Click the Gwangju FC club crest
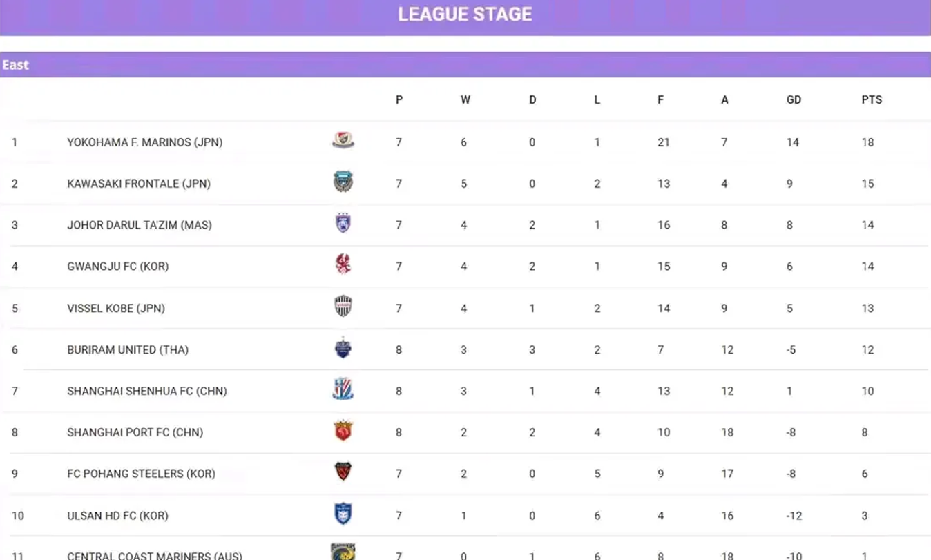Image resolution: width=931 pixels, height=560 pixels. click(343, 265)
